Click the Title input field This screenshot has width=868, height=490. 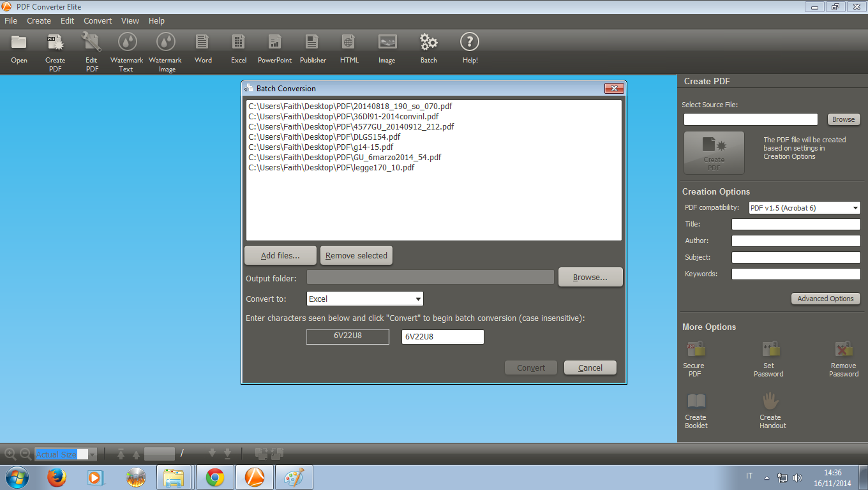click(x=796, y=225)
